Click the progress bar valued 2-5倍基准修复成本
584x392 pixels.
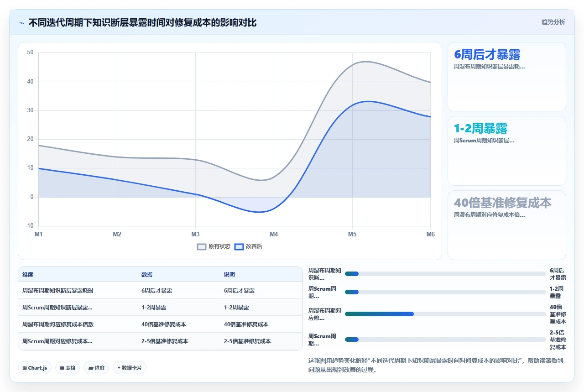point(445,340)
